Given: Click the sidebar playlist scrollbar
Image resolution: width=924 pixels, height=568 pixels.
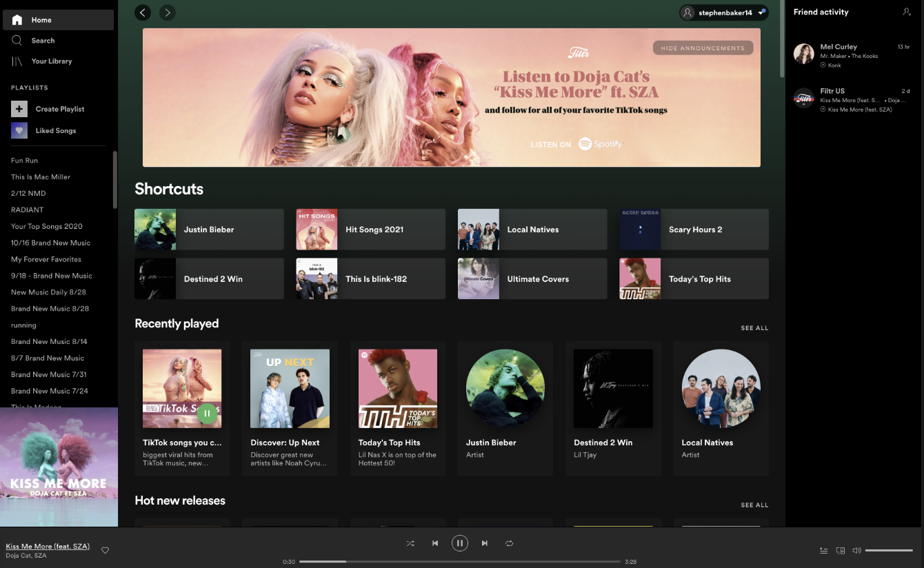Looking at the screenshot, I should pyautogui.click(x=114, y=179).
